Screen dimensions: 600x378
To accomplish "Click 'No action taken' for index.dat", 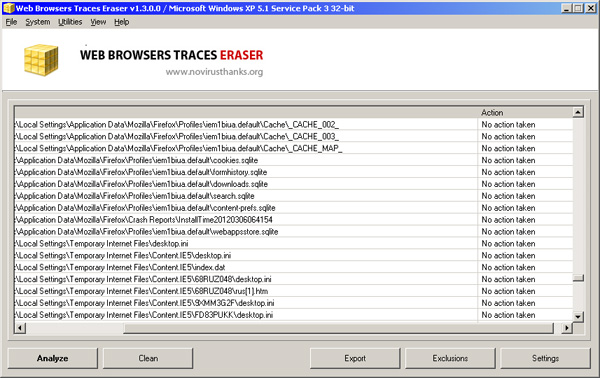I will [x=508, y=267].
